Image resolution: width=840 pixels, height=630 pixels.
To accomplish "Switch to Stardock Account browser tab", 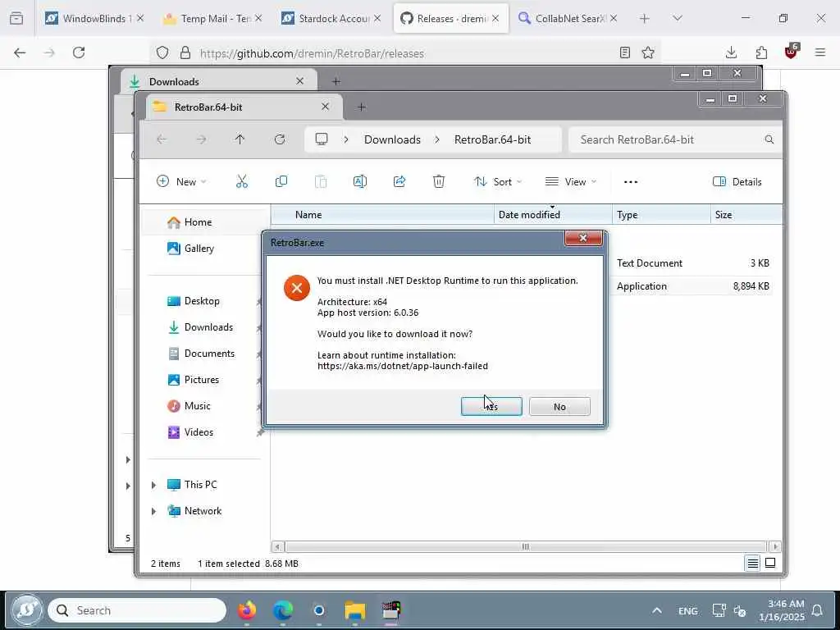I will [x=331, y=18].
